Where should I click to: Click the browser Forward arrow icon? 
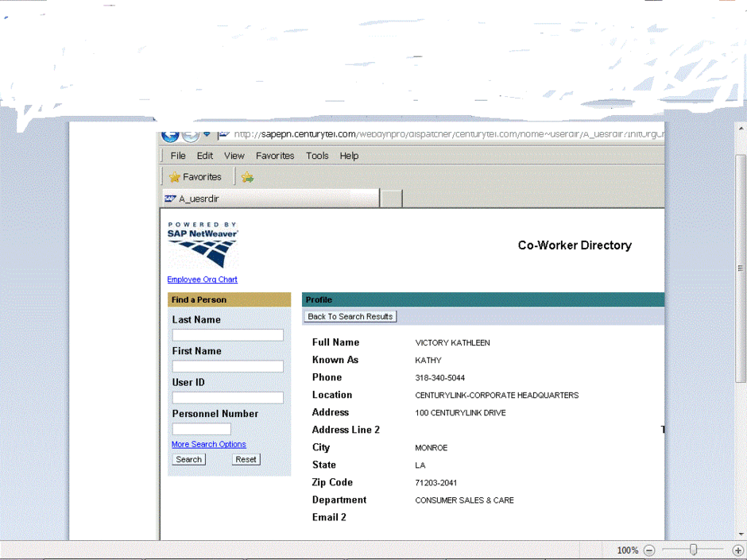(191, 136)
